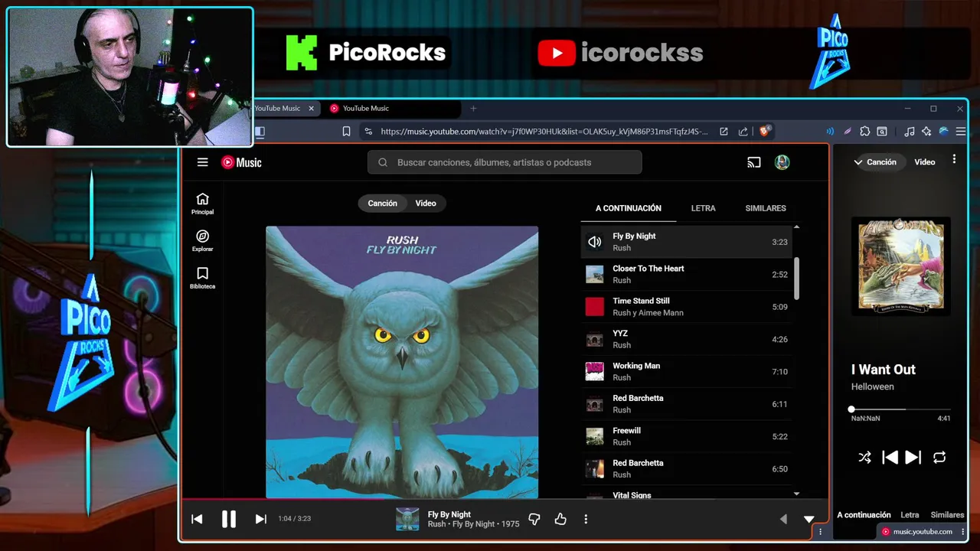Play Red Barchetta lasting 6:11
Image resolution: width=980 pixels, height=551 pixels.
[686, 404]
